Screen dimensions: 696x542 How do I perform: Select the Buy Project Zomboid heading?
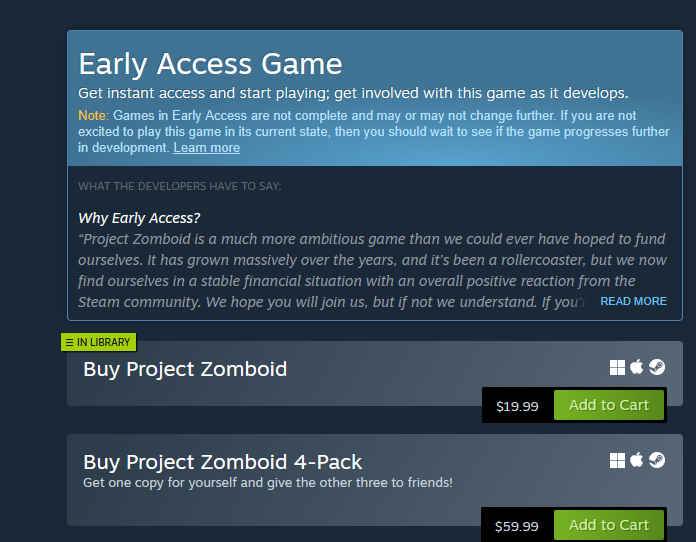185,369
